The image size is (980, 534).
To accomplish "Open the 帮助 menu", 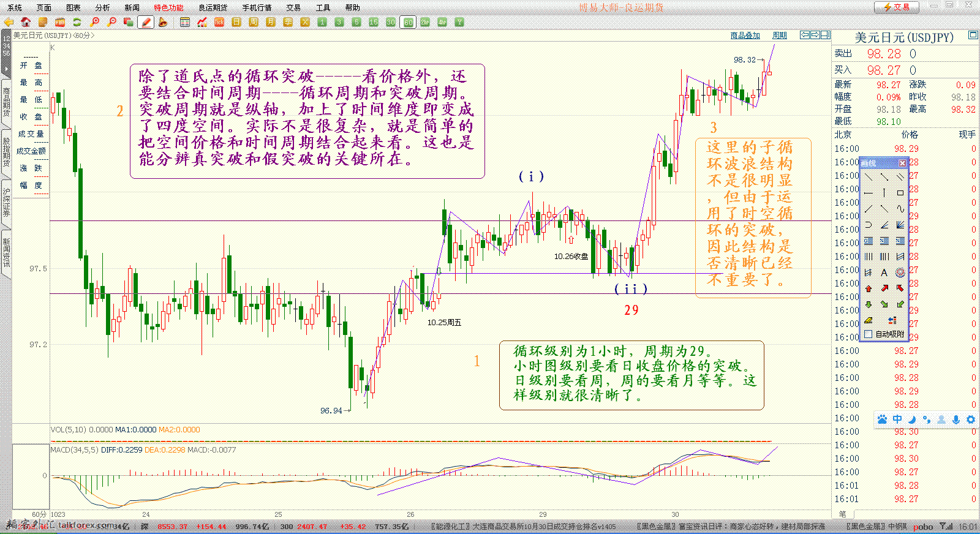I will coord(352,7).
